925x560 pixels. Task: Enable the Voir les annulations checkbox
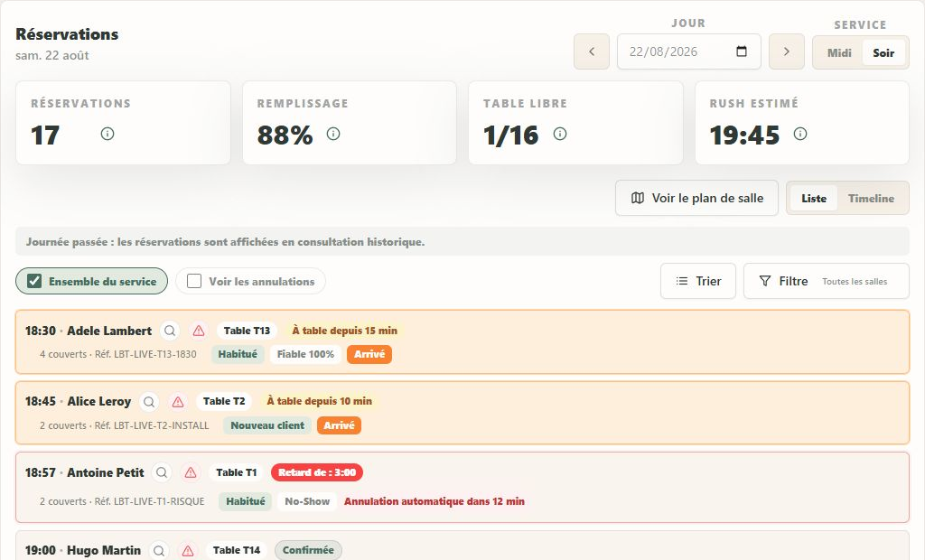click(x=194, y=281)
